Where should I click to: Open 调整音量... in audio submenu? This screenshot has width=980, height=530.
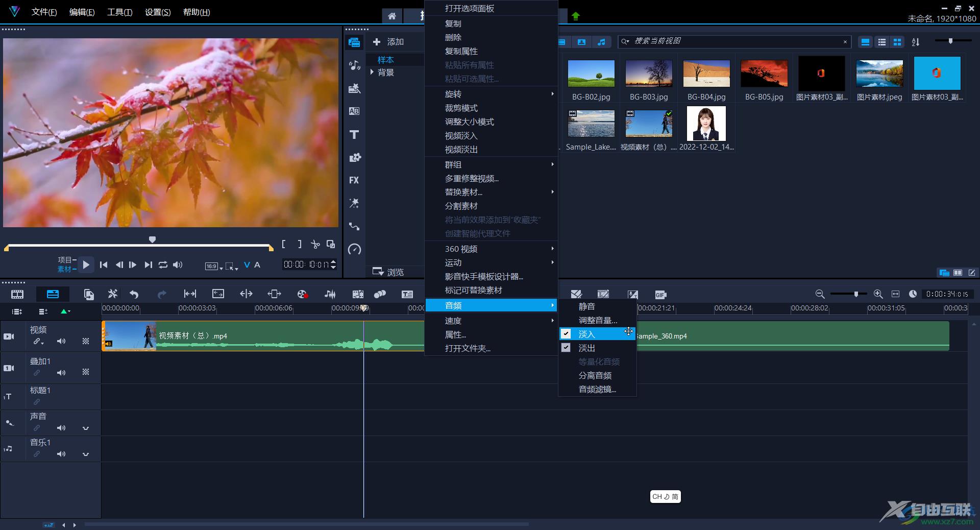coord(597,320)
